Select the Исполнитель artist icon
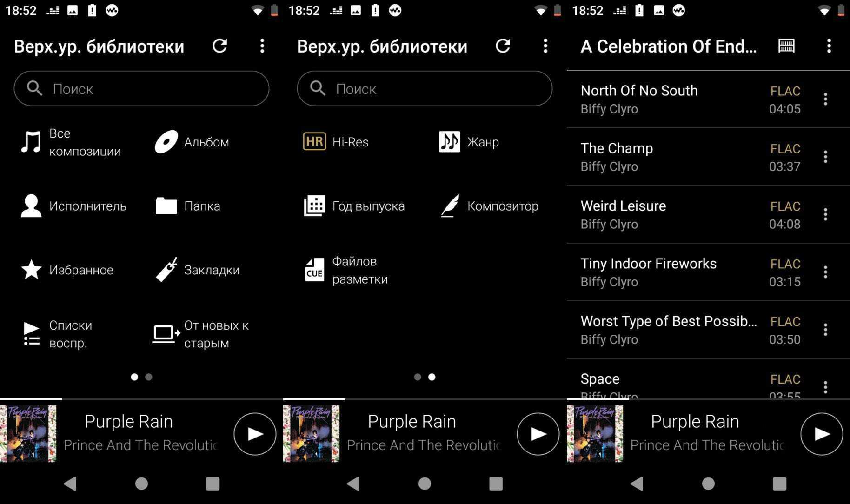Image resolution: width=850 pixels, height=504 pixels. coord(31,206)
